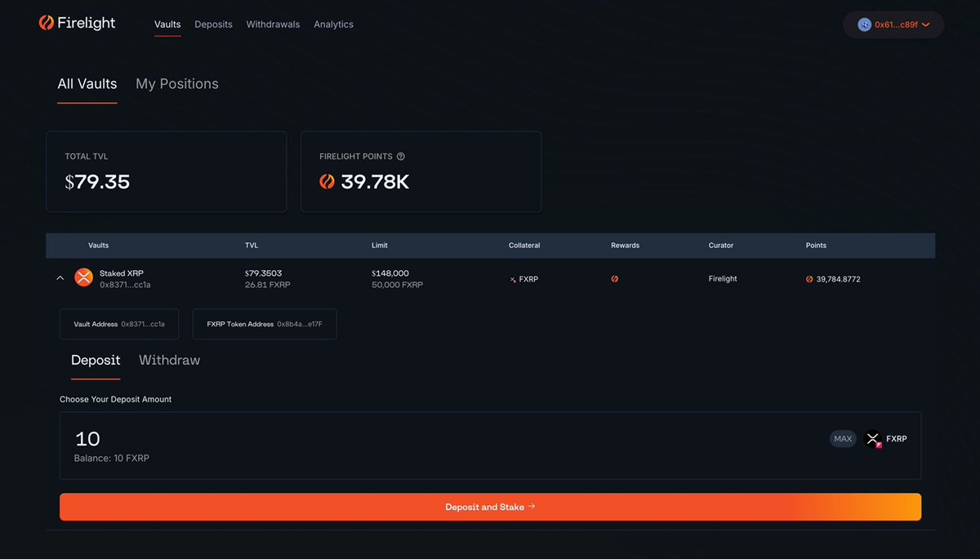Image resolution: width=980 pixels, height=559 pixels.
Task: Switch to the My Positions tab
Action: tap(176, 83)
